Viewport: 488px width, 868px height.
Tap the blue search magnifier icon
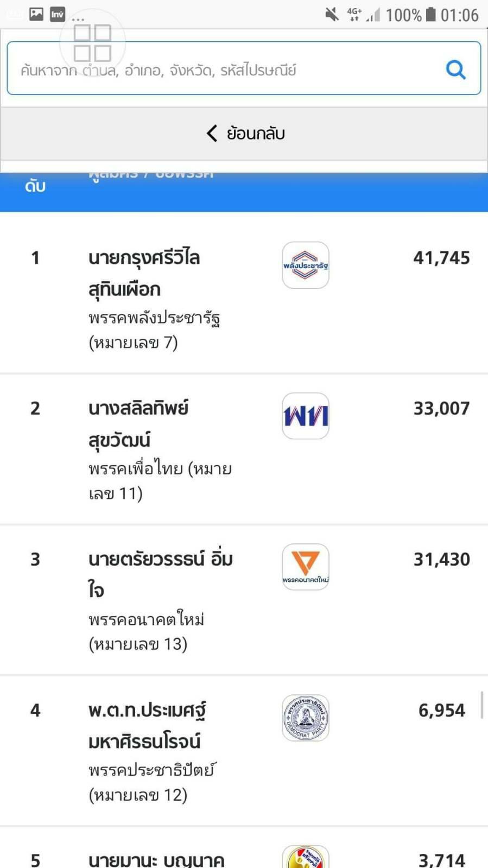(455, 69)
